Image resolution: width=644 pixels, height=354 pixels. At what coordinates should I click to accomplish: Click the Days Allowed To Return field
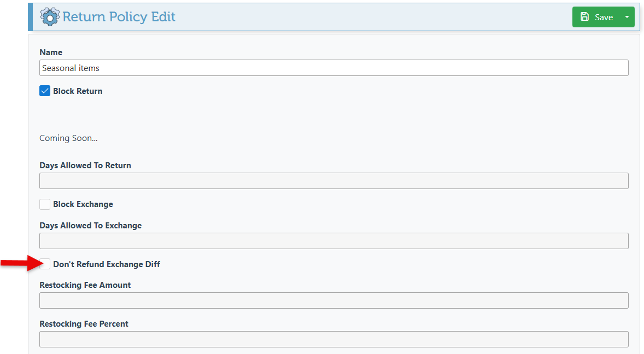[334, 181]
